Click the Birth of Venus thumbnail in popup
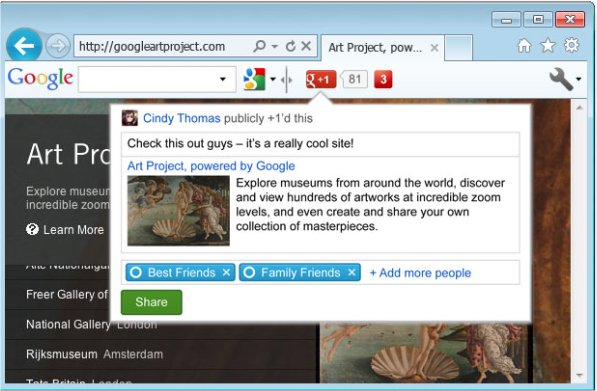The width and height of the screenshot is (597, 391). [x=179, y=211]
